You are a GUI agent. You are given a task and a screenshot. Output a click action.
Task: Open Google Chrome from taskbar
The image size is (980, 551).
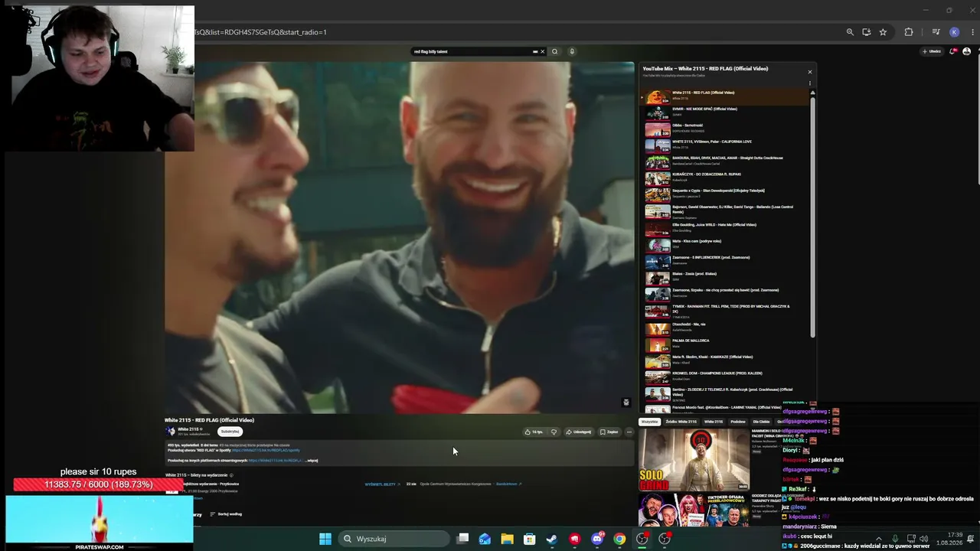point(619,539)
